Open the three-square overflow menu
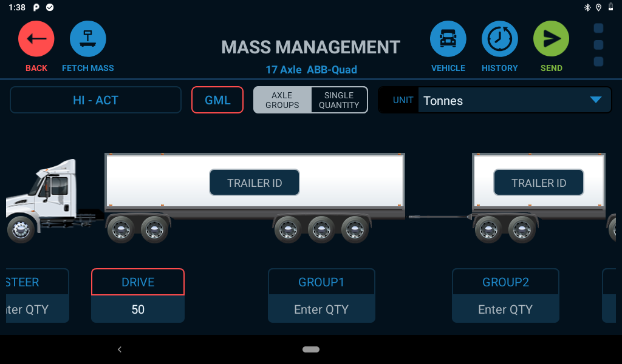This screenshot has width=622, height=364. [x=598, y=45]
